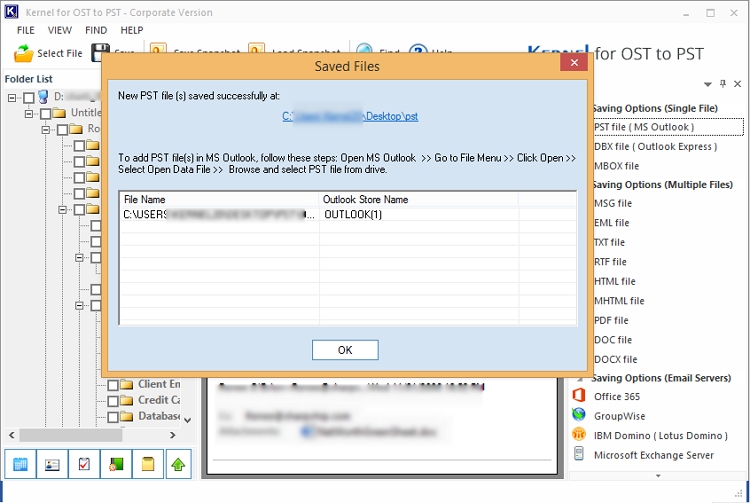Click the Outlook Store Name column header
The image size is (750, 503).
419,199
